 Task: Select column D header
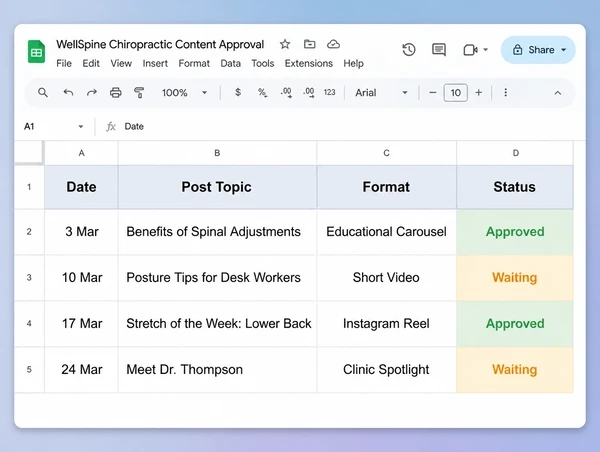[515, 153]
